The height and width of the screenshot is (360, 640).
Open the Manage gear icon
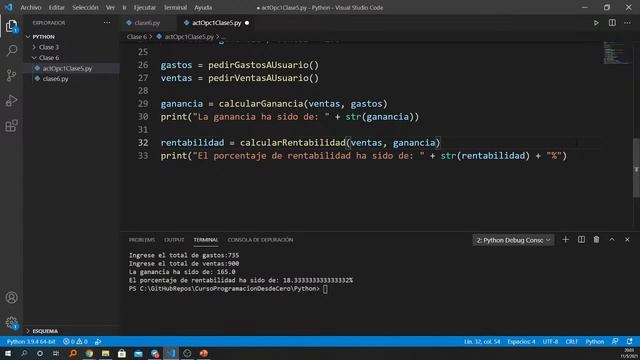pos(11,323)
